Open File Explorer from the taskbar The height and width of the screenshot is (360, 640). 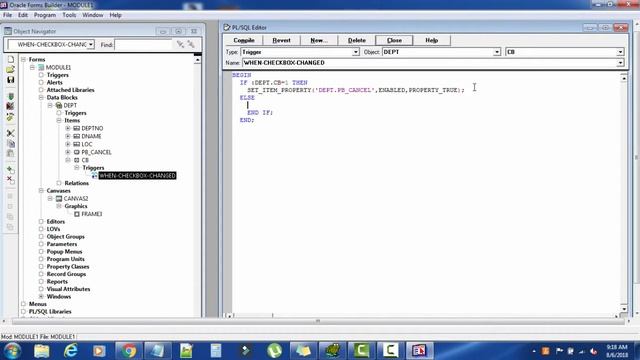point(42,351)
